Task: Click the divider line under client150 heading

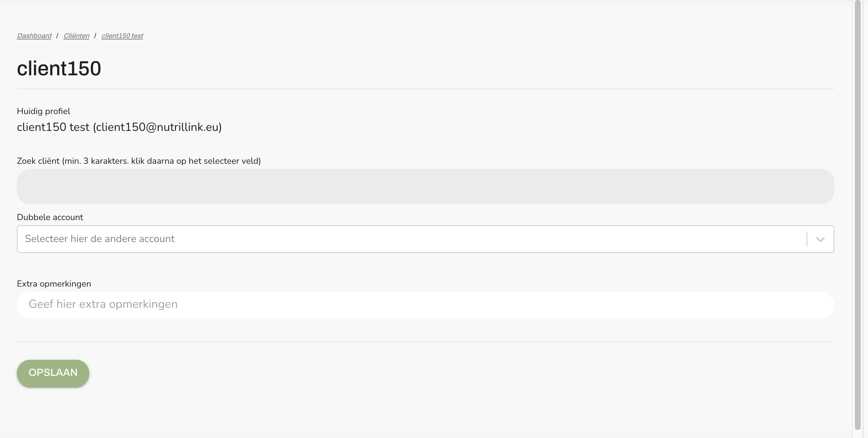Action: [425, 89]
